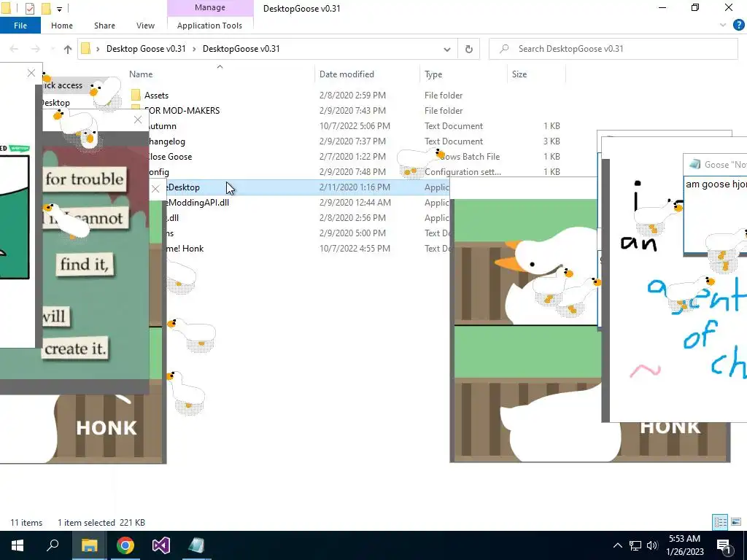747x560 pixels.
Task: Click the Goose Notepad window title bar
Action: (715, 165)
